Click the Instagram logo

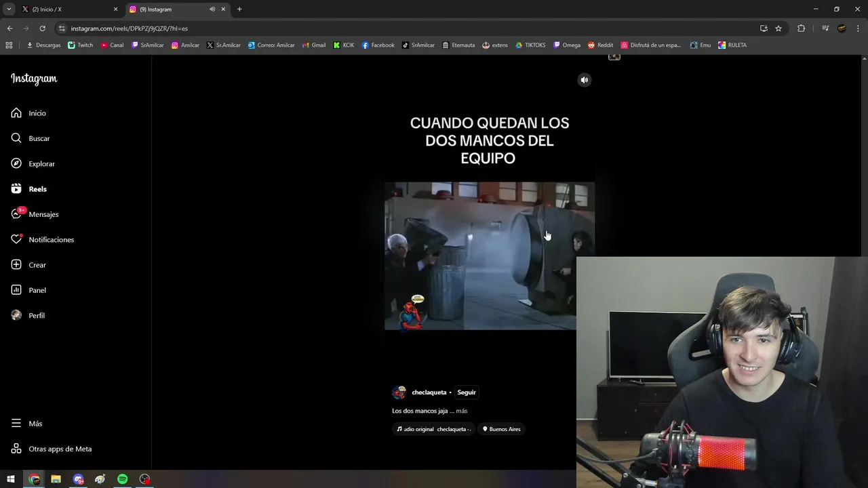tap(34, 79)
